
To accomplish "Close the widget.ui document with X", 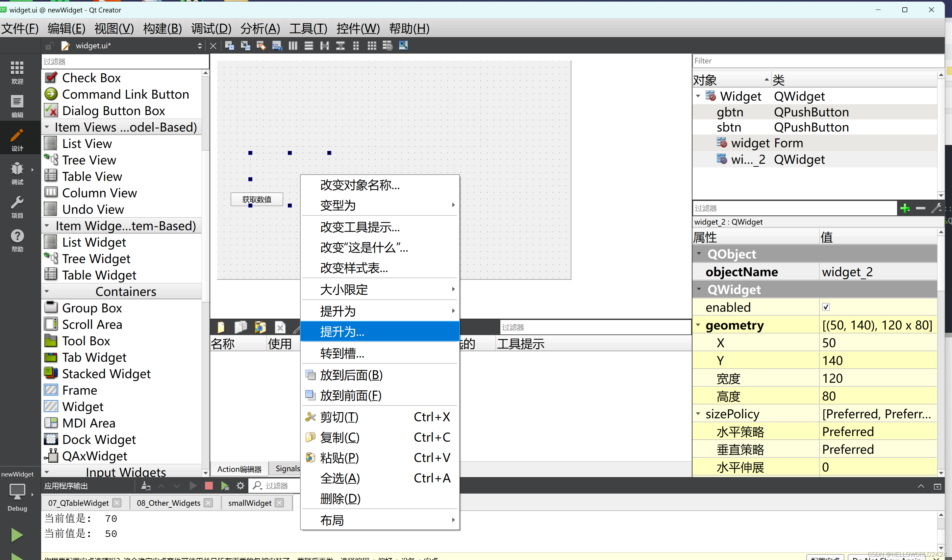I will point(213,46).
